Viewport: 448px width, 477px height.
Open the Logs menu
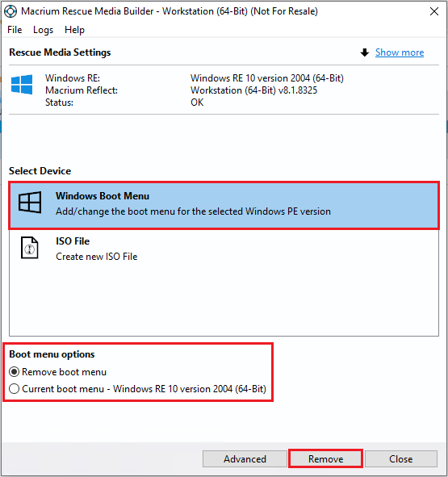click(43, 30)
